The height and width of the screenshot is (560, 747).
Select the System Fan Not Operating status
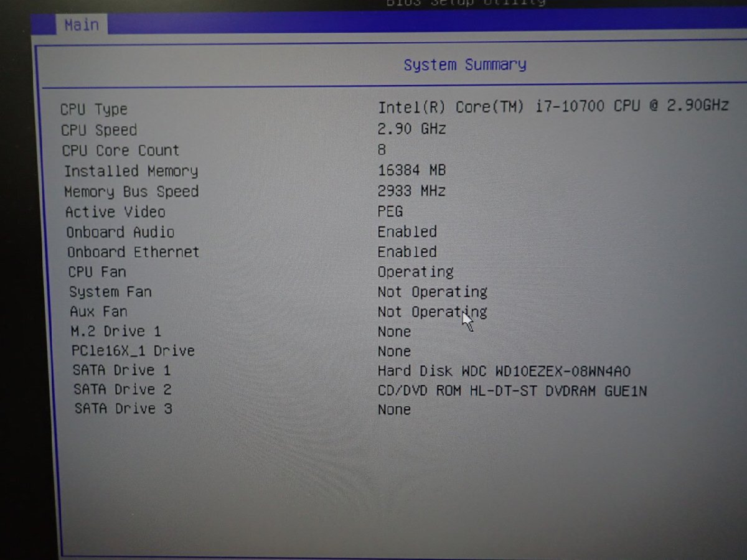pos(432,292)
